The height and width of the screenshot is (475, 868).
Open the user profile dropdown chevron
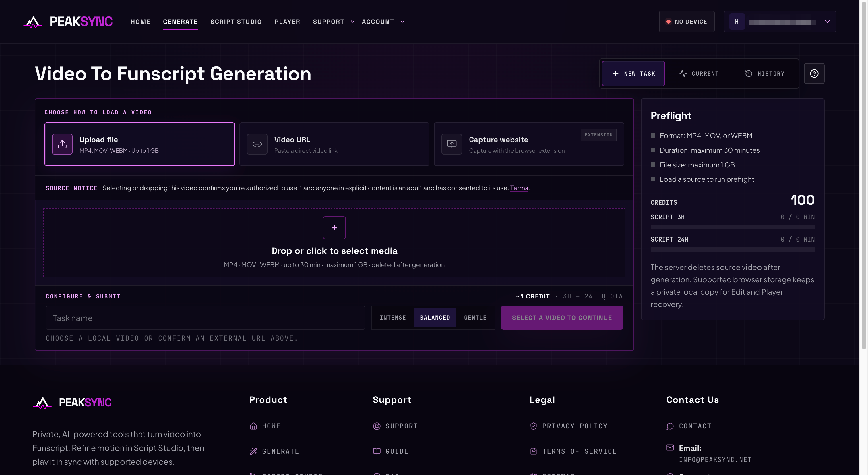tap(827, 22)
